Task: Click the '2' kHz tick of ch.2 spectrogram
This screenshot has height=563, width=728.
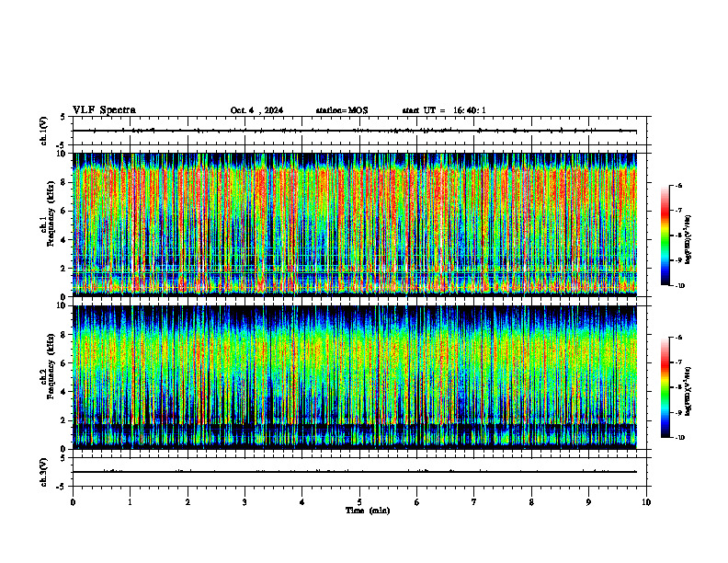Action: point(64,420)
